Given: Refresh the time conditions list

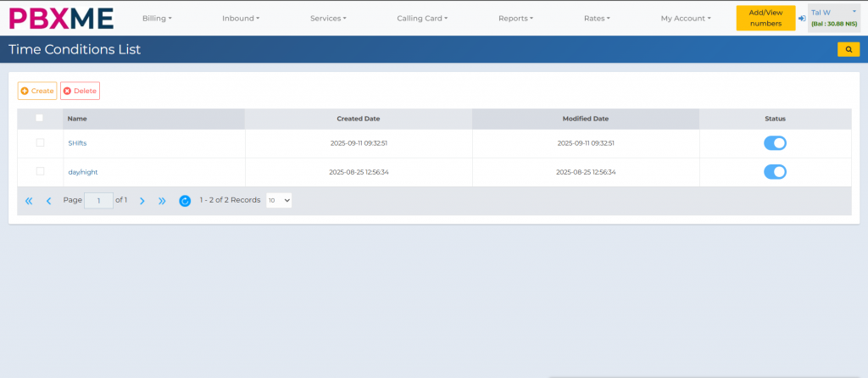Looking at the screenshot, I should (x=185, y=201).
